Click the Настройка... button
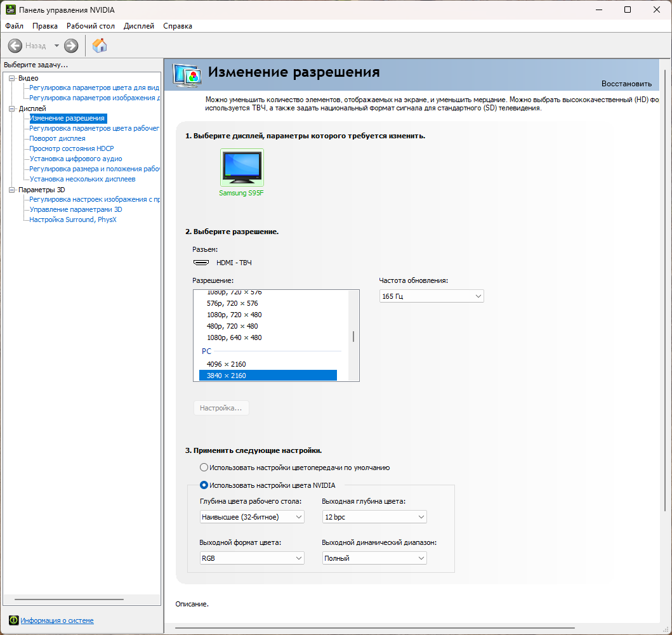Screen dimensions: 672x635 point(221,408)
